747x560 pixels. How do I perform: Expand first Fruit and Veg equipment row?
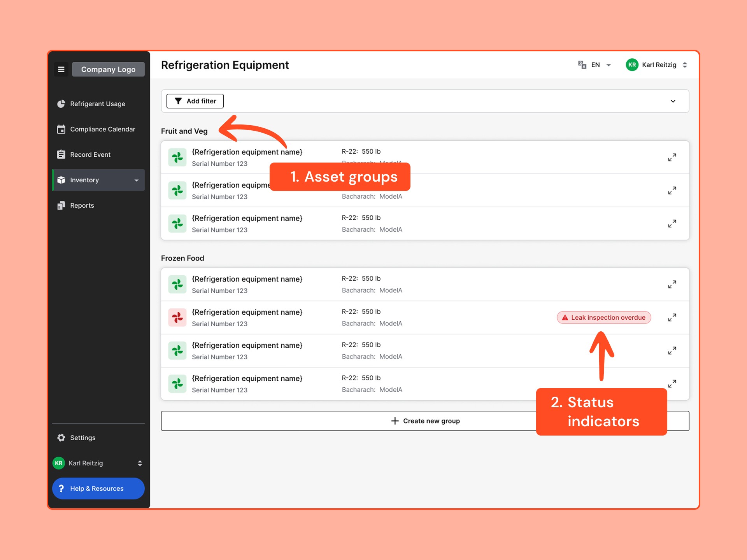tap(672, 157)
